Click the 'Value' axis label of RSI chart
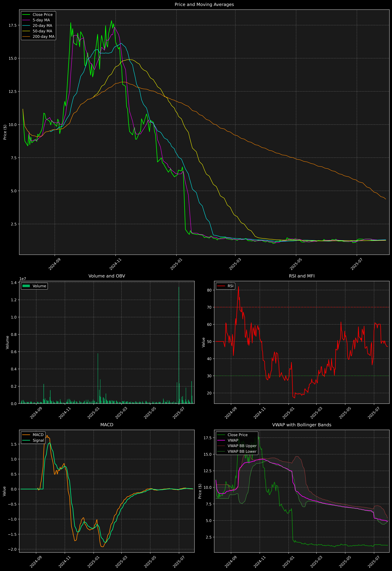This screenshot has width=392, height=571. (x=203, y=342)
